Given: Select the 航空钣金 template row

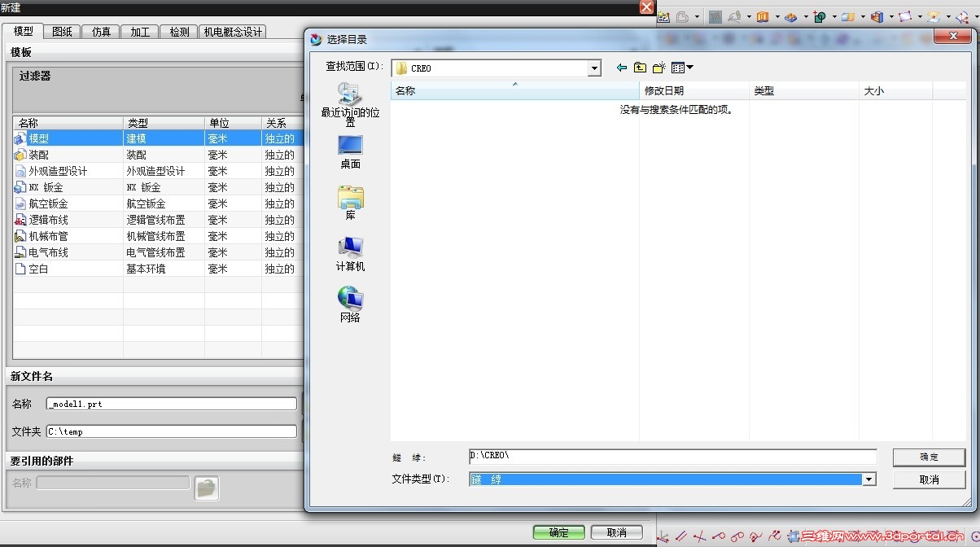Looking at the screenshot, I should point(158,203).
